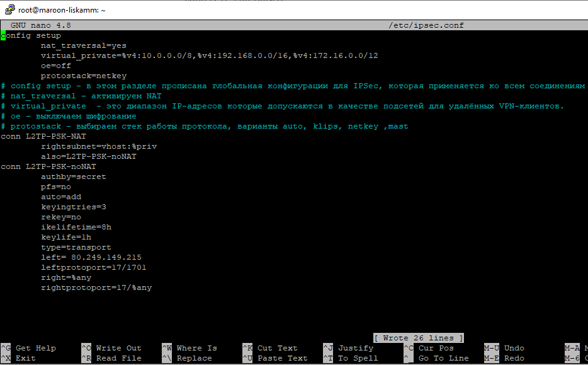Click the 'rekey=no' line
This screenshot has height=365, width=588.
point(61,217)
